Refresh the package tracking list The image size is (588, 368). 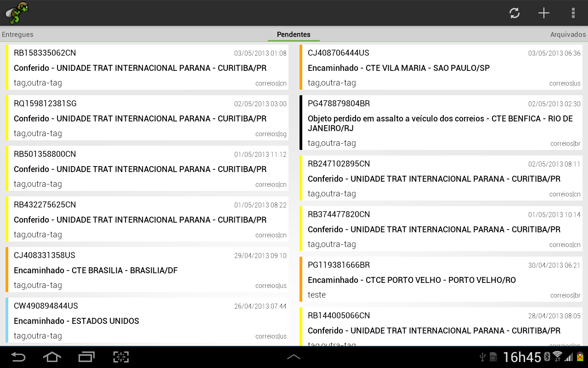click(514, 13)
